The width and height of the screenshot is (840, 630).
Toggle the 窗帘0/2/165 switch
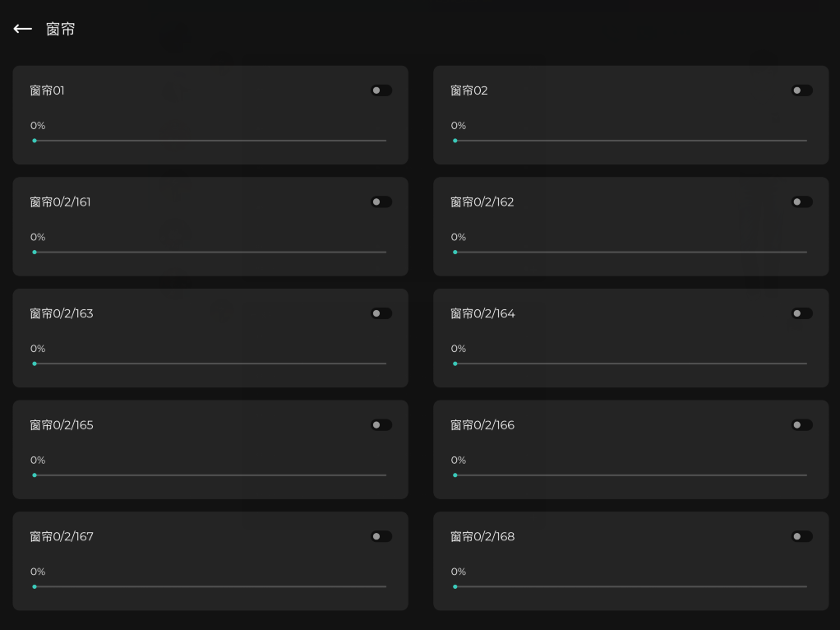pyautogui.click(x=381, y=425)
